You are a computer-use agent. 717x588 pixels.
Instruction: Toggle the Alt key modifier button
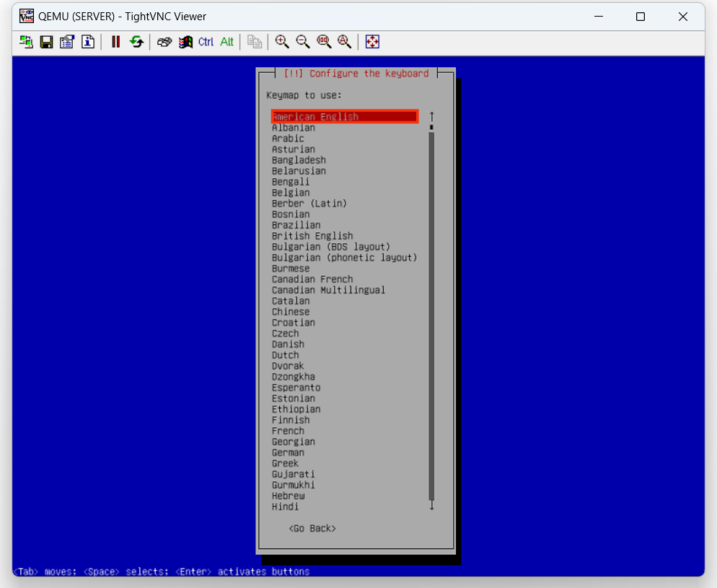click(x=227, y=42)
